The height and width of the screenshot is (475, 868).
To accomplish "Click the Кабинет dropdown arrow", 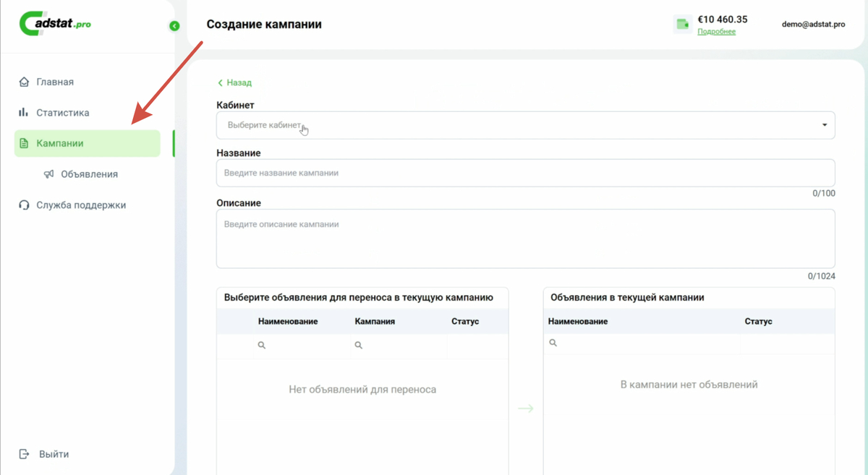I will tap(825, 125).
